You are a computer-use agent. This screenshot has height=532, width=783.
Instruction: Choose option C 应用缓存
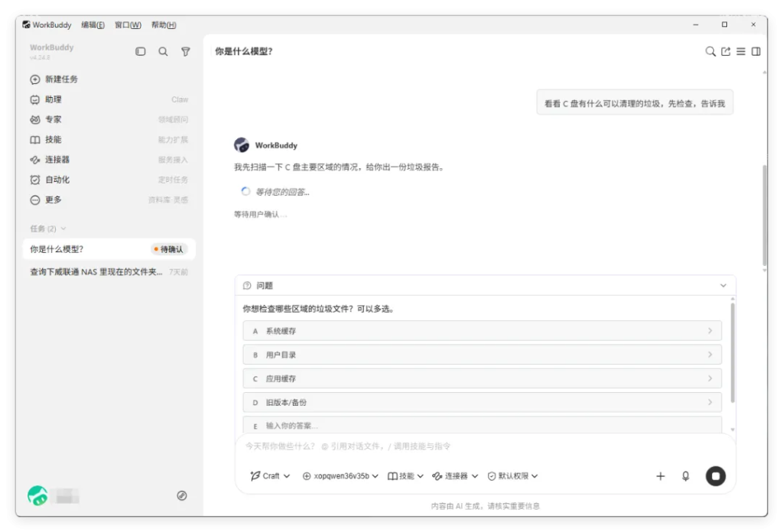(x=482, y=379)
